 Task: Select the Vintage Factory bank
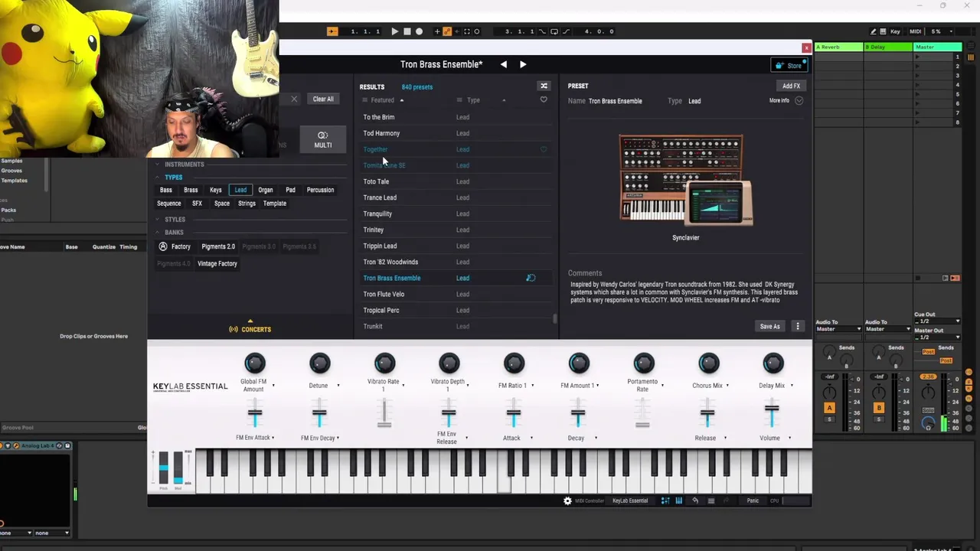point(217,263)
